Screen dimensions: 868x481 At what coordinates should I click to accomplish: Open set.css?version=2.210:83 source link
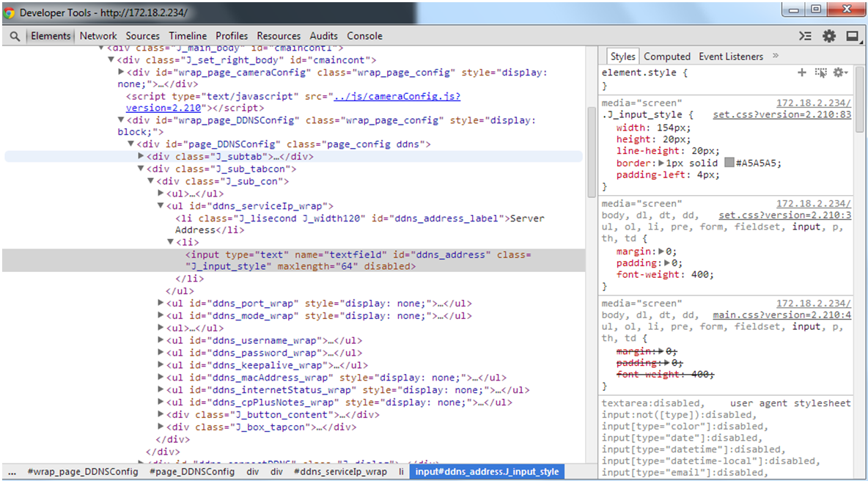[x=781, y=114]
